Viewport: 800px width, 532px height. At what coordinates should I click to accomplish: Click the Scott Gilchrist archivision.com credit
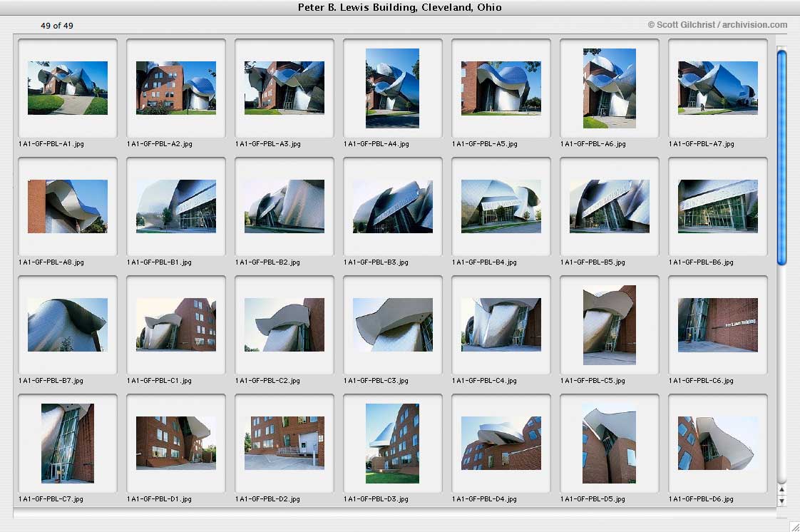click(717, 24)
